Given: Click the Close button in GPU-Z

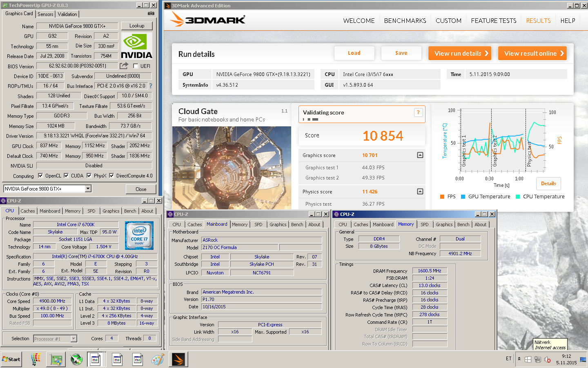Looking at the screenshot, I should point(141,189).
